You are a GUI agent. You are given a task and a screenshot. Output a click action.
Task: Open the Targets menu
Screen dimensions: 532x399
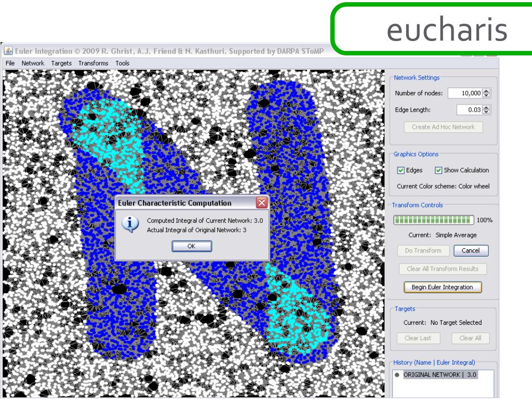[x=61, y=63]
